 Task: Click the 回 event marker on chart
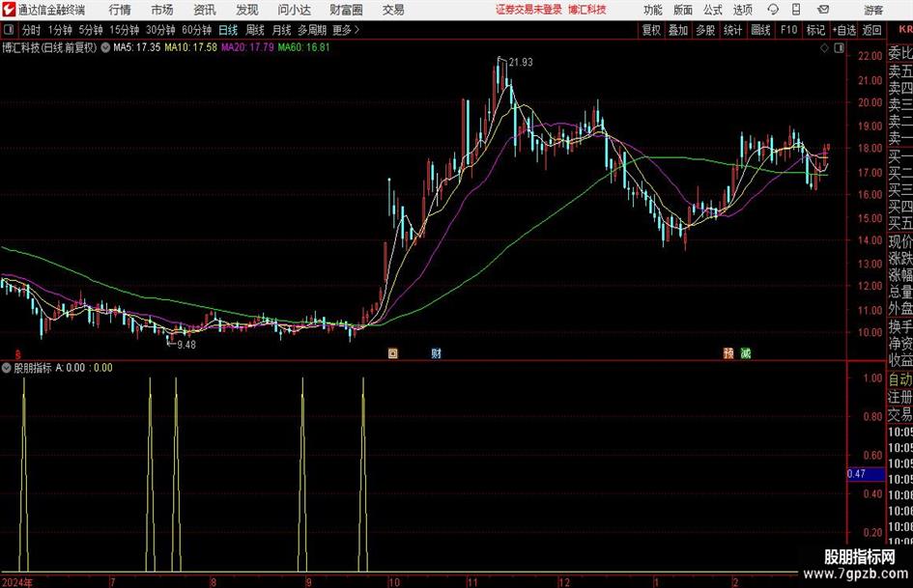[x=393, y=352]
